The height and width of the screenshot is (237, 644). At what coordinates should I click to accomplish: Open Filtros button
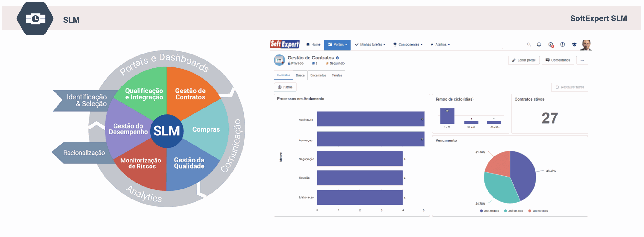(x=285, y=87)
